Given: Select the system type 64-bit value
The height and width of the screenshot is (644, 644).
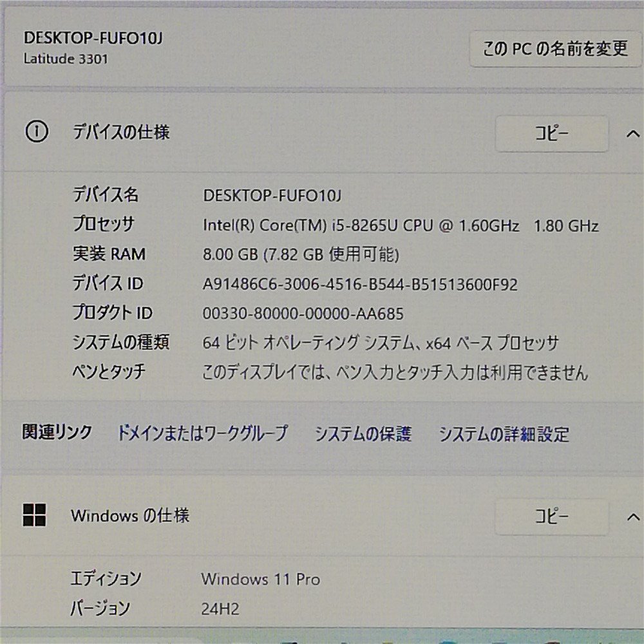Looking at the screenshot, I should point(381,343).
